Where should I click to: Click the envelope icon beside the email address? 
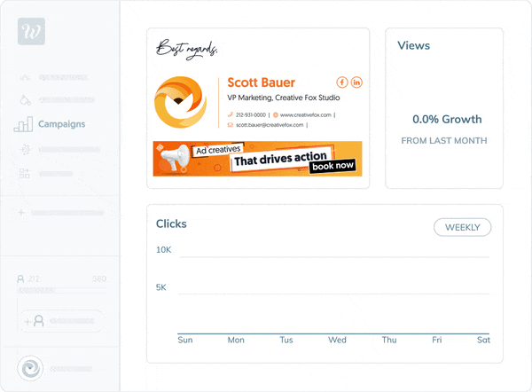tap(230, 125)
